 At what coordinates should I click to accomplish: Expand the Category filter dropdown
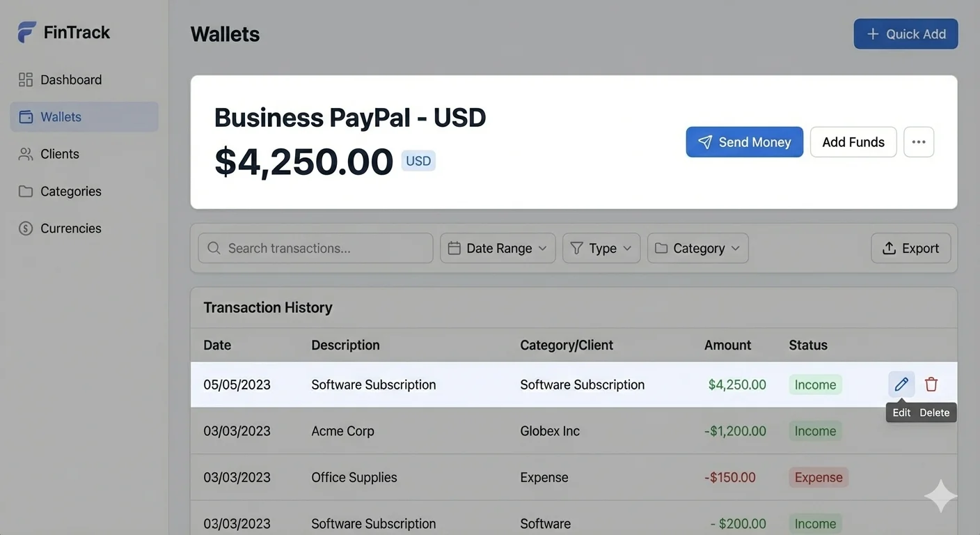point(698,248)
